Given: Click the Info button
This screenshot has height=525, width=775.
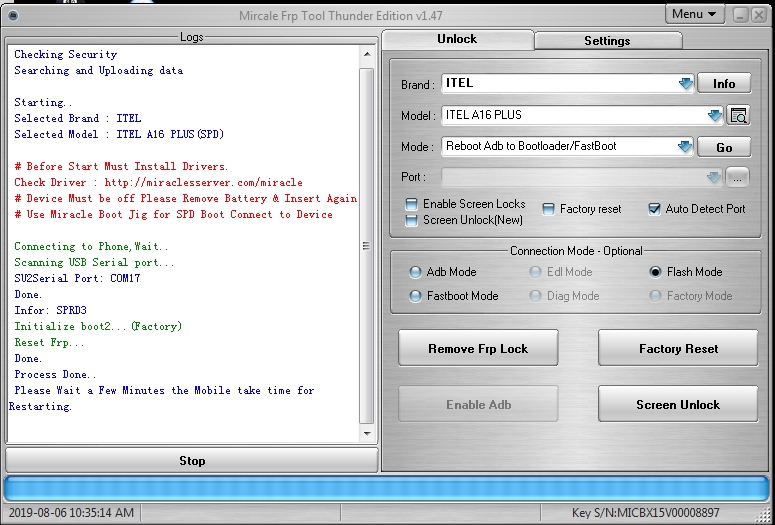Looking at the screenshot, I should click(x=724, y=84).
